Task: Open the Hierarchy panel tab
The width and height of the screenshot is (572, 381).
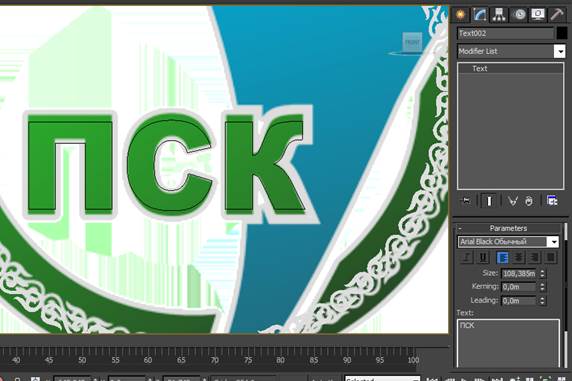Action: point(499,15)
